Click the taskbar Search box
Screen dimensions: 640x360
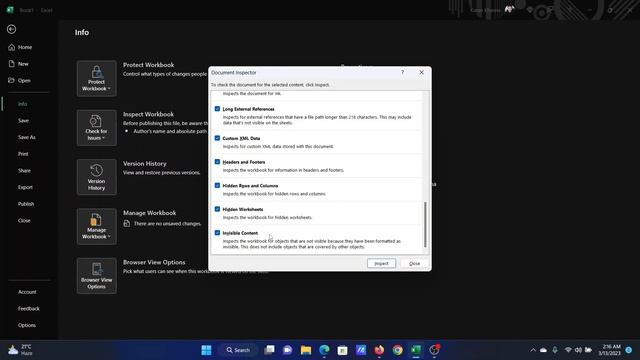point(238,350)
